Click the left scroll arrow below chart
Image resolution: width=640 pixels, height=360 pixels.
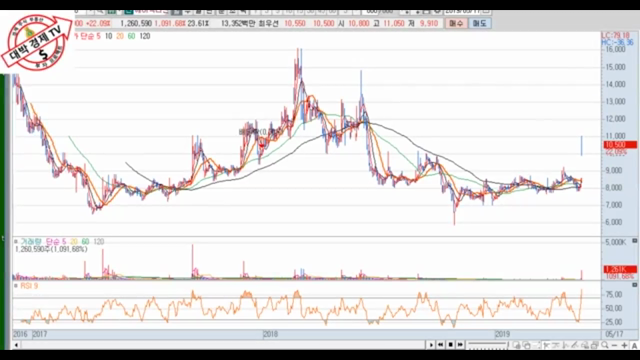(x=16, y=345)
